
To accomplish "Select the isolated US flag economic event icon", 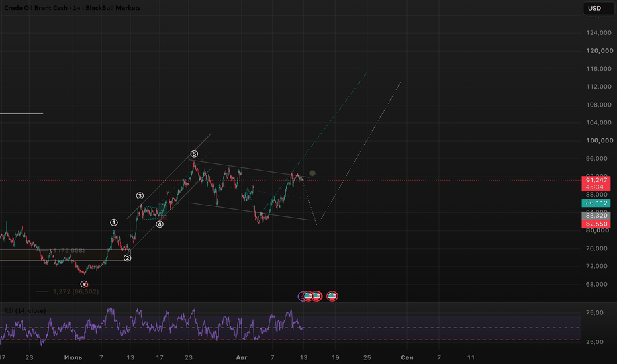I will pyautogui.click(x=332, y=296).
